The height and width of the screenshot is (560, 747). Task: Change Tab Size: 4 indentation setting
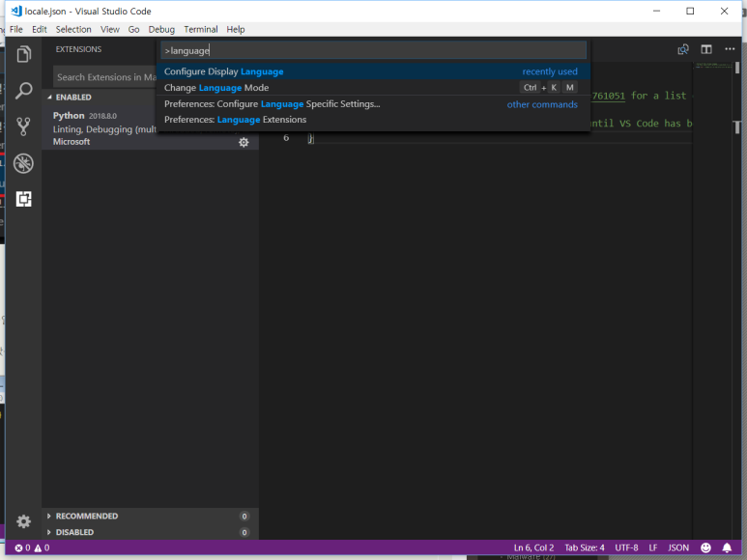(x=585, y=547)
